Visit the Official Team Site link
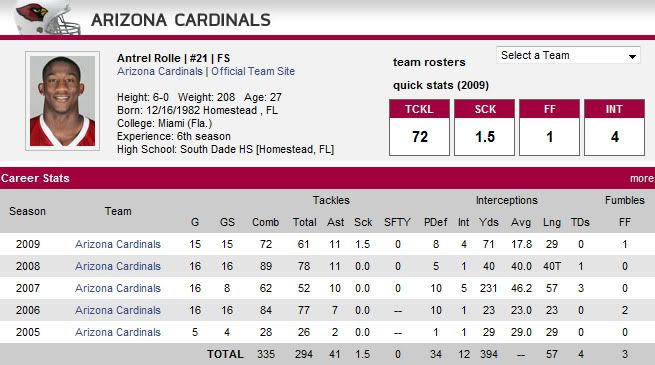This screenshot has width=655, height=365. click(253, 71)
